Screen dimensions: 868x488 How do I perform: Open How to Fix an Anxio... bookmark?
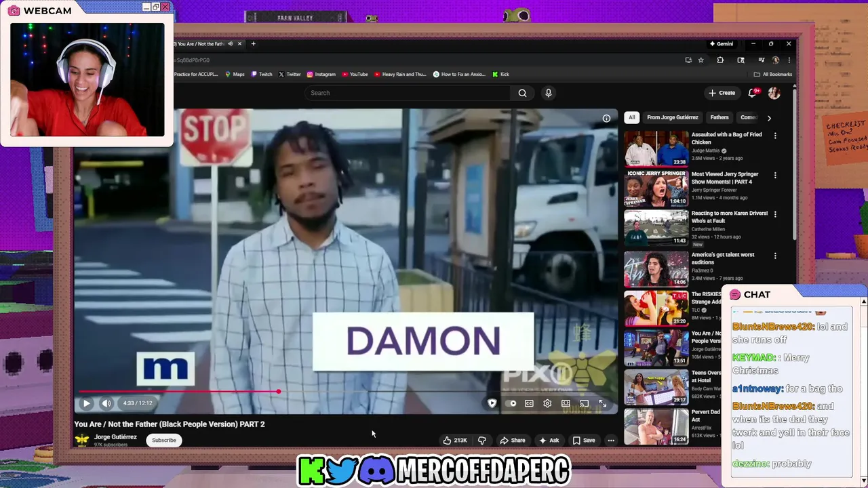coord(458,75)
